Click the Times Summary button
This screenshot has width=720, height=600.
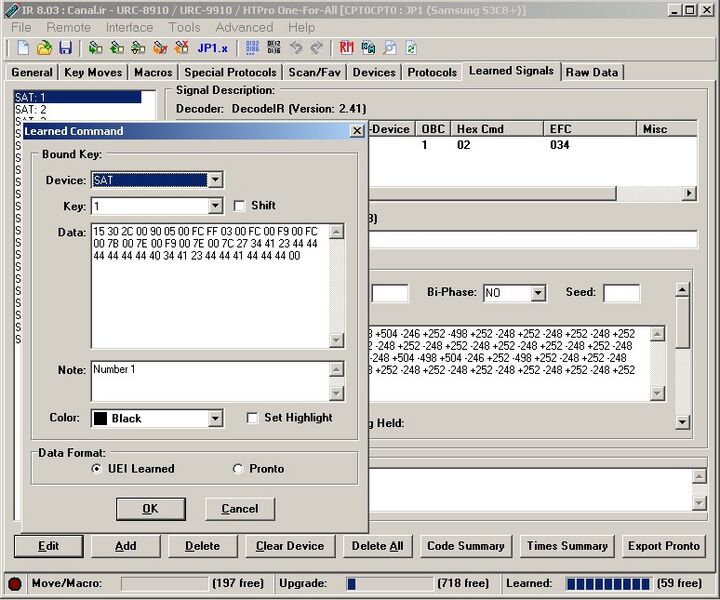pos(567,546)
